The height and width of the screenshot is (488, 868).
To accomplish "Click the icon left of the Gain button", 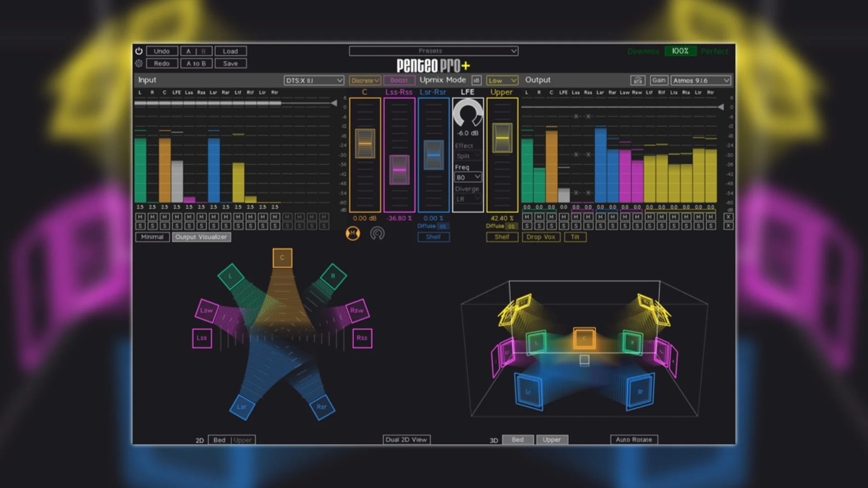I will pyautogui.click(x=637, y=80).
